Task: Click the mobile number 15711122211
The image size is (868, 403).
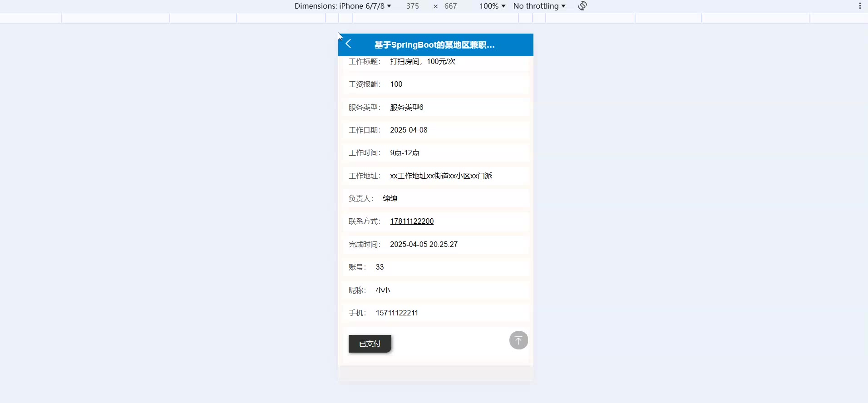Action: 397,313
